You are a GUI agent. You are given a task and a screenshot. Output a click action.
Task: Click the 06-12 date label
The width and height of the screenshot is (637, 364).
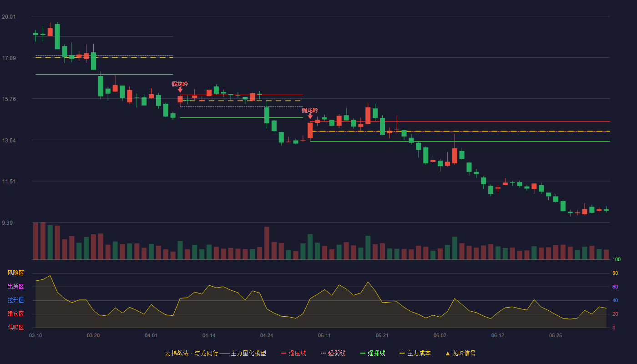(498, 335)
